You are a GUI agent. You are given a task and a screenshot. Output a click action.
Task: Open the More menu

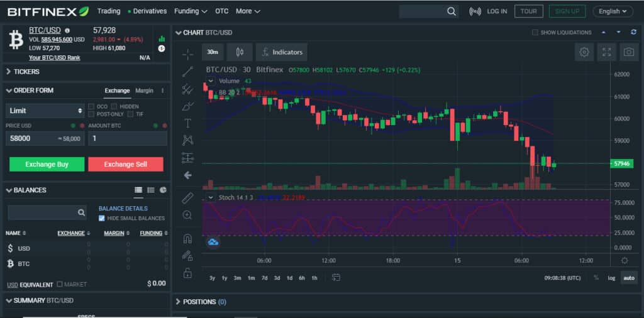click(x=248, y=11)
